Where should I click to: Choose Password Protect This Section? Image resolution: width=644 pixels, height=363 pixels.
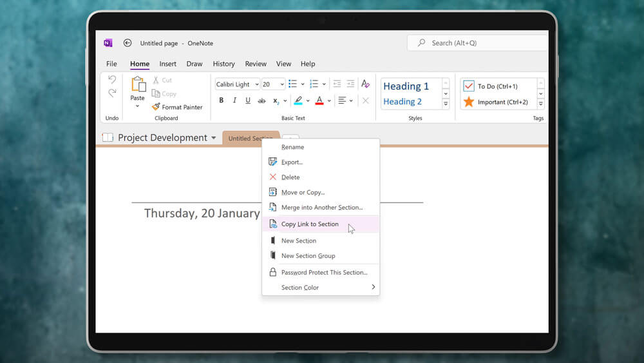click(324, 273)
